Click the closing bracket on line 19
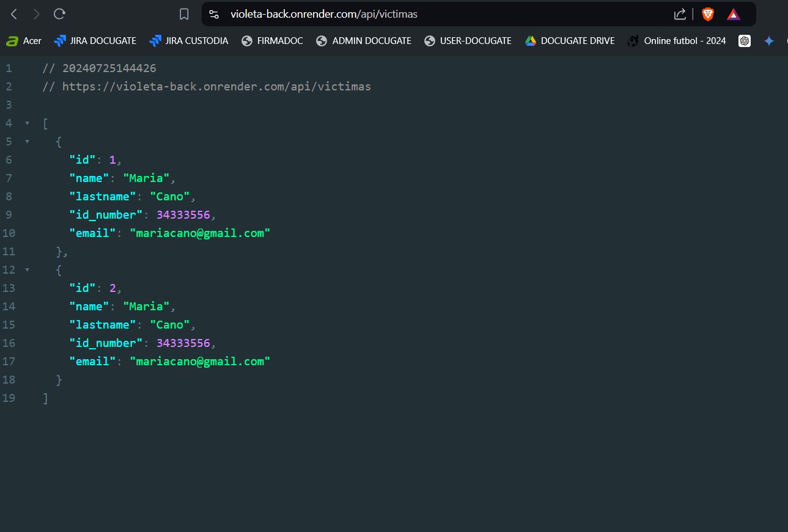Viewport: 788px width, 532px height. point(46,398)
